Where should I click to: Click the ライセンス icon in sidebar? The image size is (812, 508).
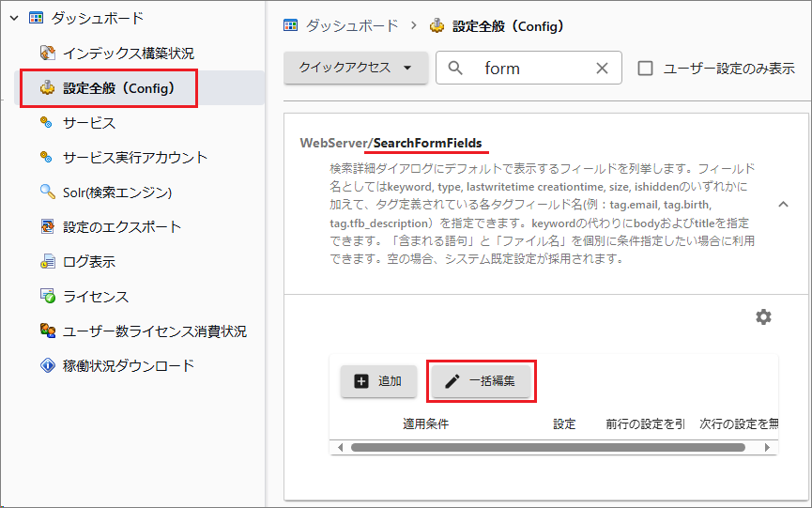coord(47,297)
